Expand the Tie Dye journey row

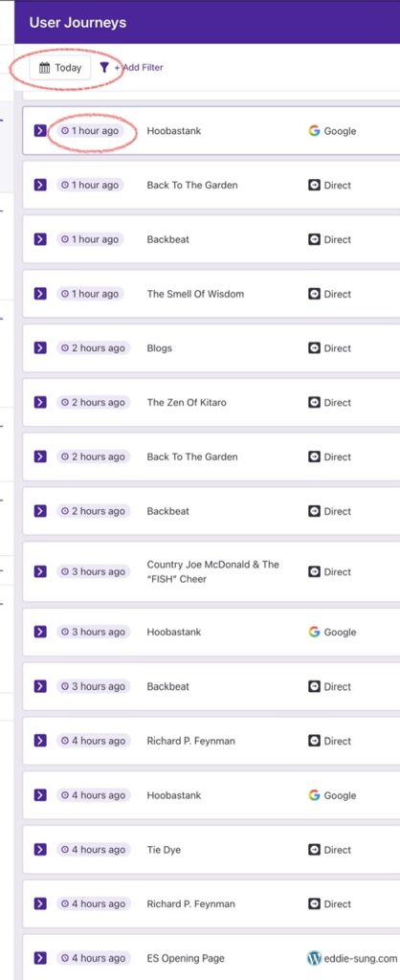coord(40,850)
